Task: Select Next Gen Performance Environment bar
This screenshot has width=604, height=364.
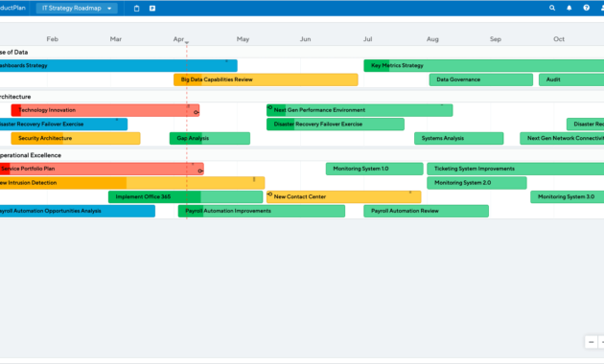Action: pos(360,110)
